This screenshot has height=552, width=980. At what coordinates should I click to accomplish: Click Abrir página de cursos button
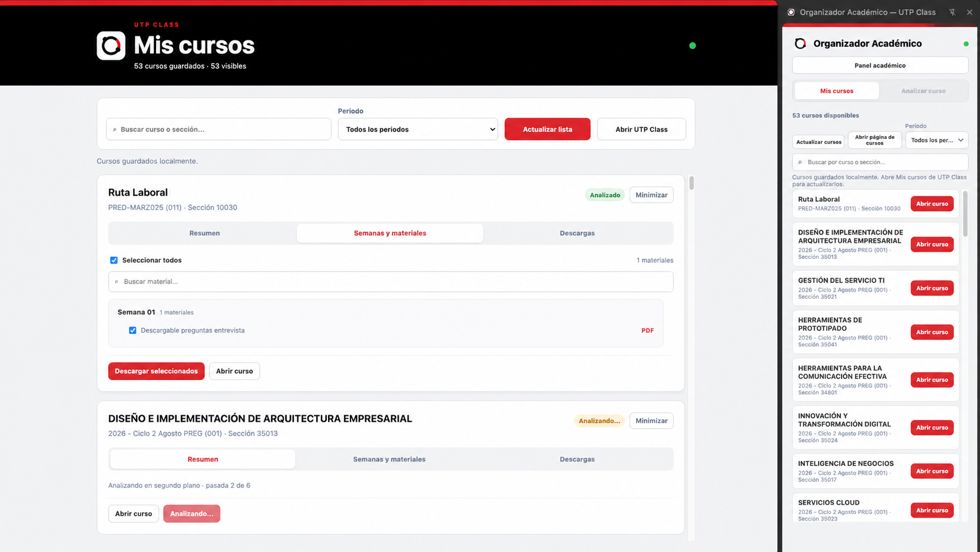point(874,140)
